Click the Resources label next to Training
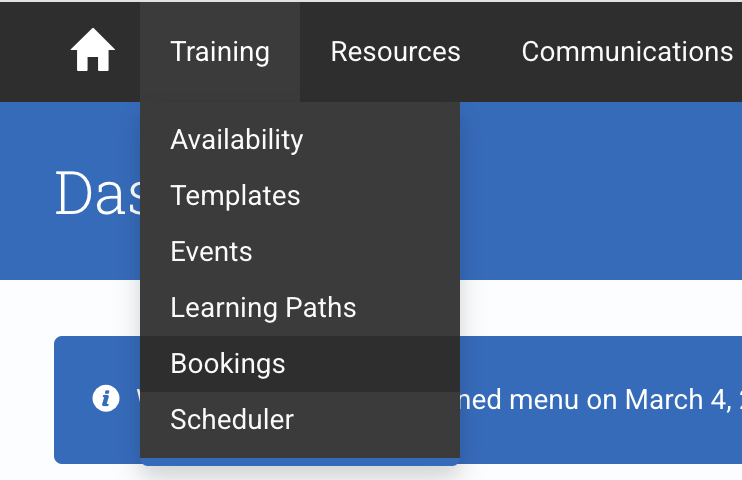Screen dimensions: 742x480 pos(395,52)
